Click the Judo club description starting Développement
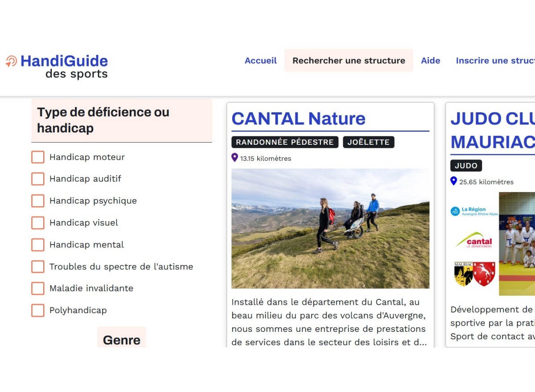This screenshot has height=392, width=535. pos(493,323)
